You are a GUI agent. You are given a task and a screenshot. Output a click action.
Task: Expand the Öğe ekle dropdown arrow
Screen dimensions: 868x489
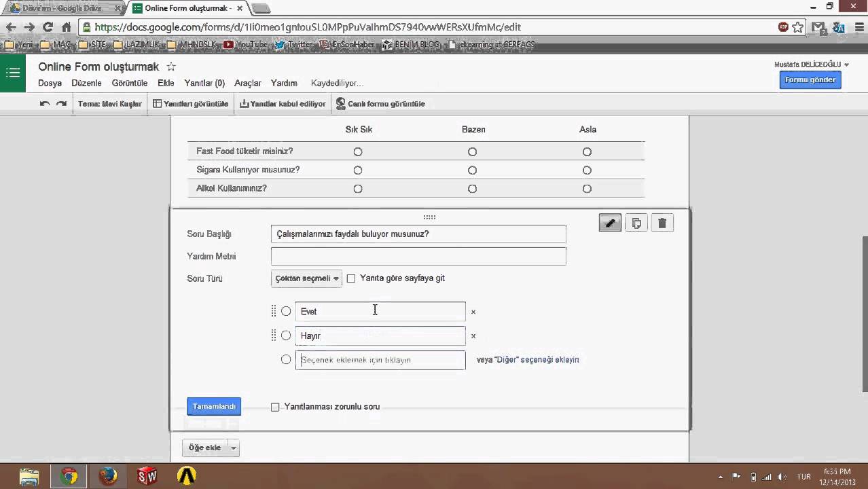234,448
